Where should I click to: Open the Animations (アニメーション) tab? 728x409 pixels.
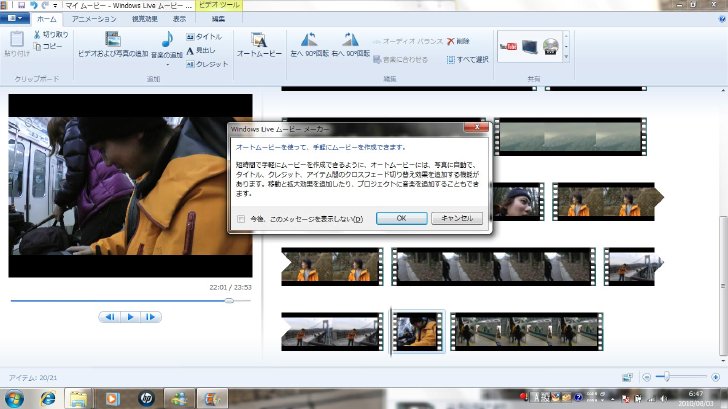point(94,19)
